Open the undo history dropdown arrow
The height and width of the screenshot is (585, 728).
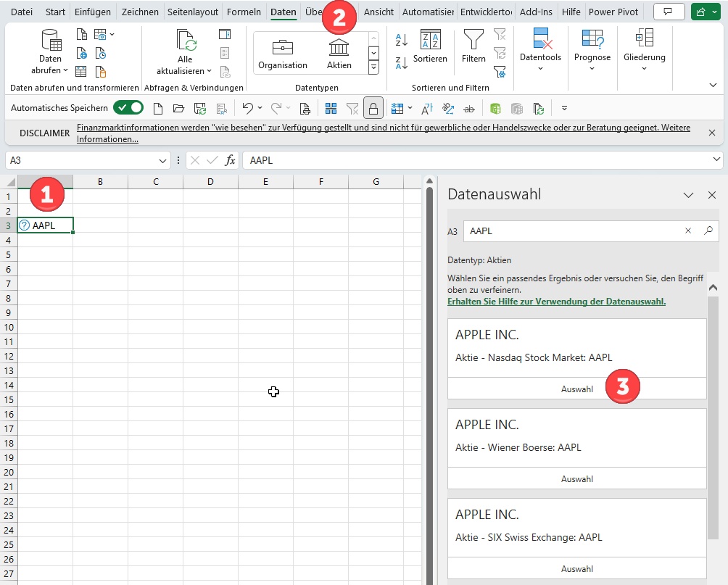[x=260, y=108]
